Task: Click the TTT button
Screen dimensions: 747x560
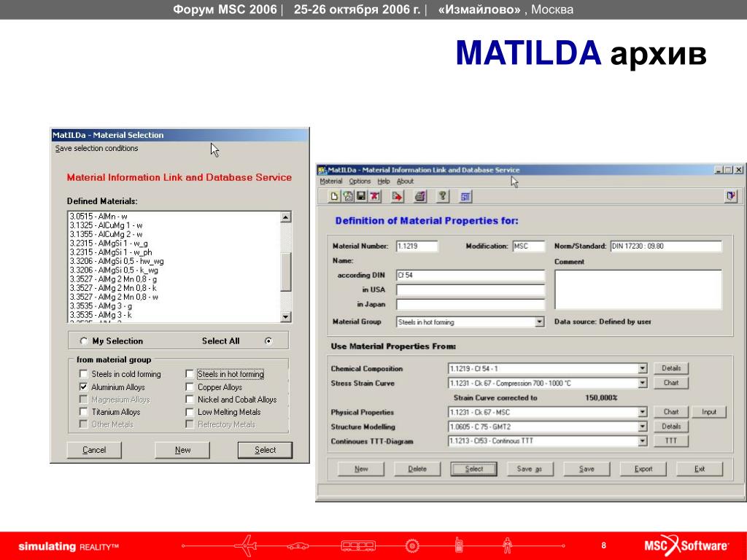Action: [x=671, y=441]
